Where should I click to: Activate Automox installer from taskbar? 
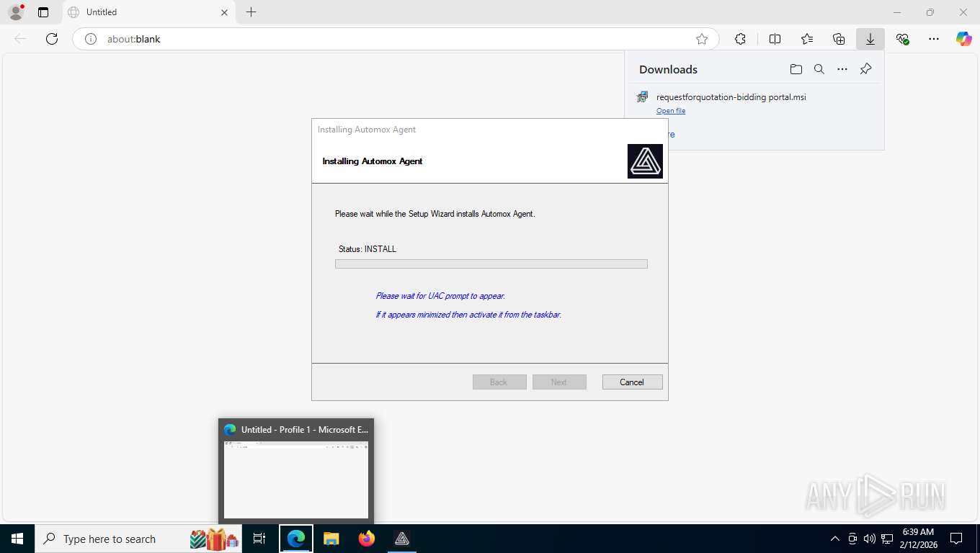click(x=402, y=539)
